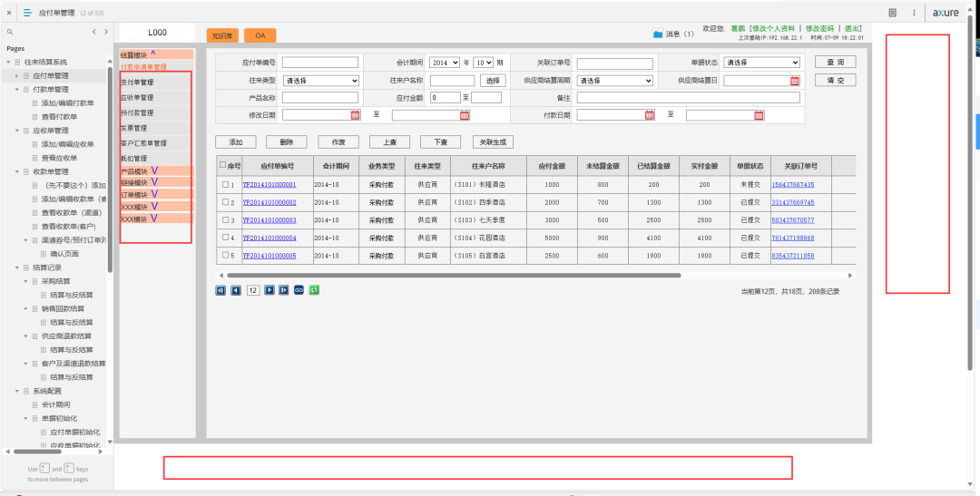This screenshot has height=496, width=980.
Task: Click the Axure sitemap hamburger icon
Action: tap(27, 13)
